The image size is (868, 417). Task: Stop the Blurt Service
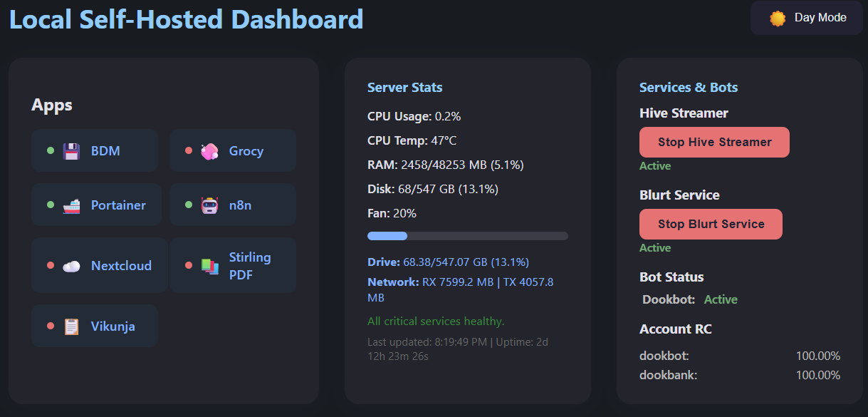(x=711, y=224)
